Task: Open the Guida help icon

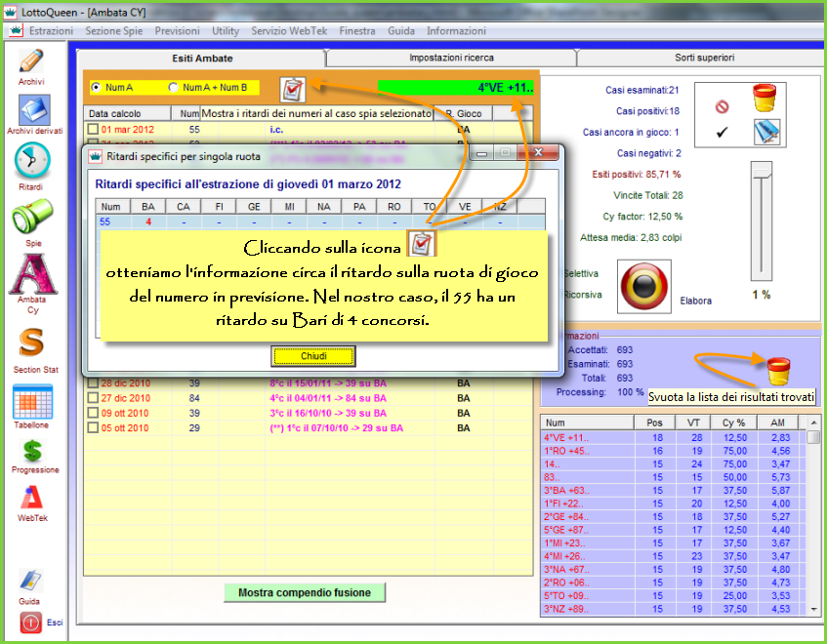Action: point(30,581)
